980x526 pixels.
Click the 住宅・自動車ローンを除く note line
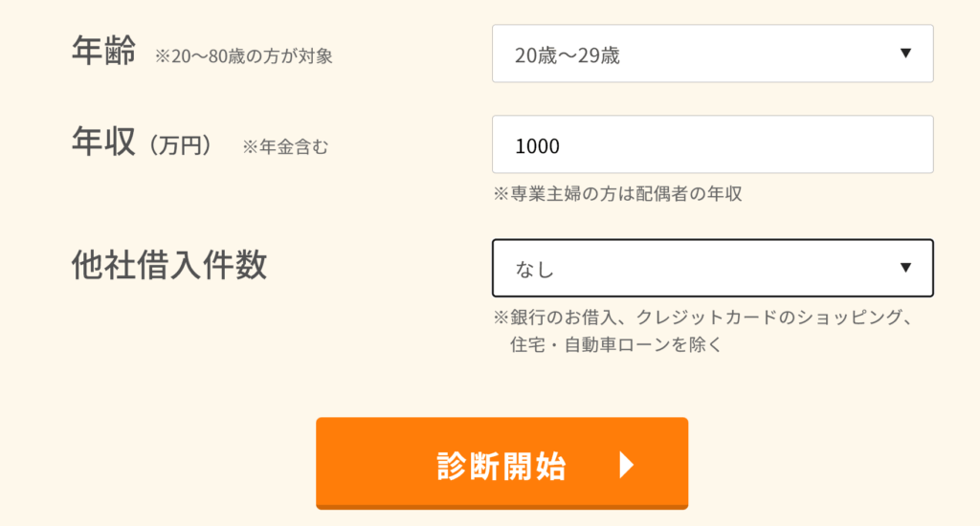coord(615,344)
